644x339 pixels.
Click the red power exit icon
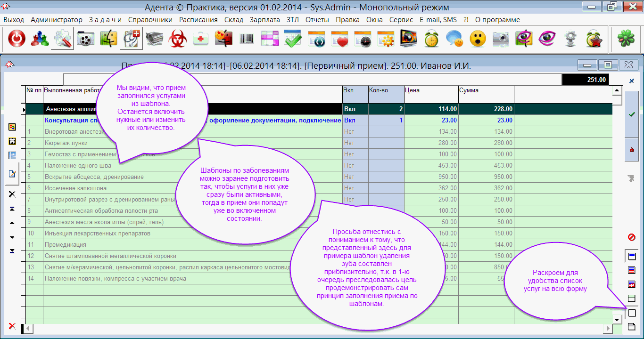17,39
